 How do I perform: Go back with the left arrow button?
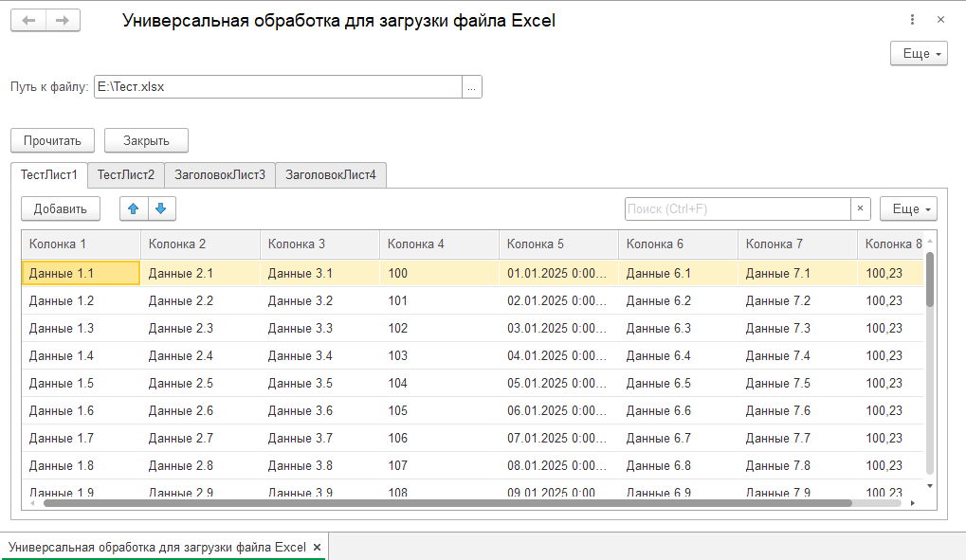28,20
